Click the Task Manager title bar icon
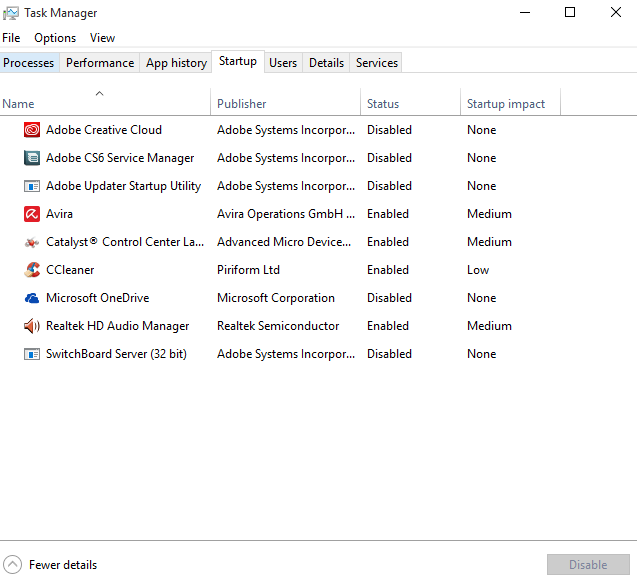Viewport: 637px width, 585px height. pos(12,13)
